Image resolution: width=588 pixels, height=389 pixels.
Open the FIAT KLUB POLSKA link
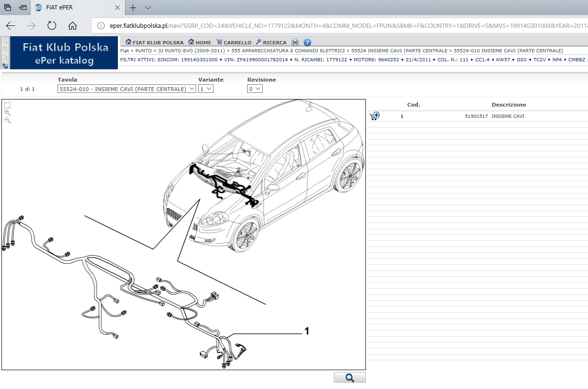pos(155,42)
